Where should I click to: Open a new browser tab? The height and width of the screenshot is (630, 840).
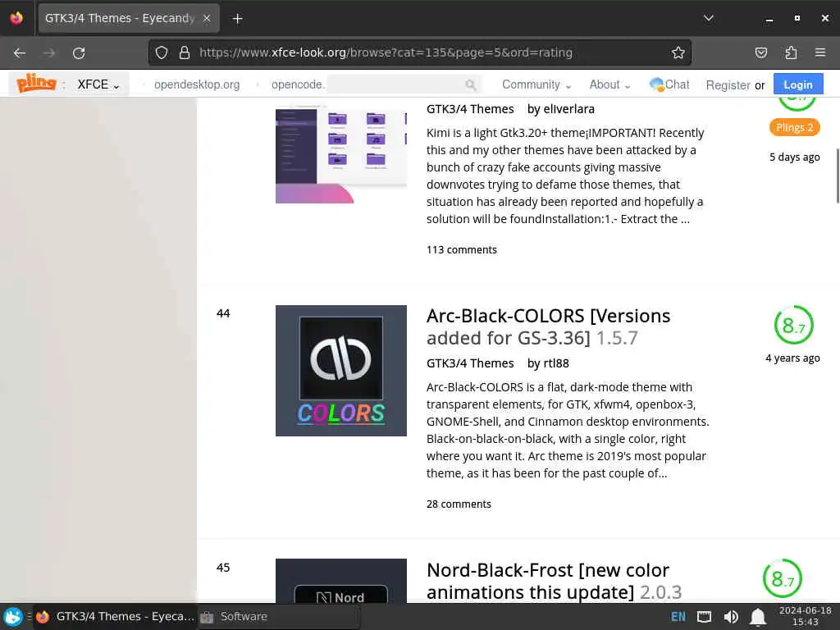237,19
